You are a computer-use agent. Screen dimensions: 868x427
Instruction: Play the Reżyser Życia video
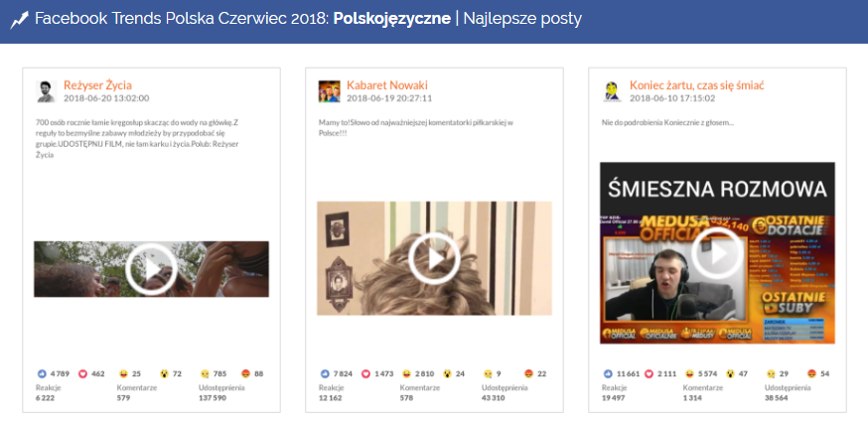pyautogui.click(x=151, y=269)
